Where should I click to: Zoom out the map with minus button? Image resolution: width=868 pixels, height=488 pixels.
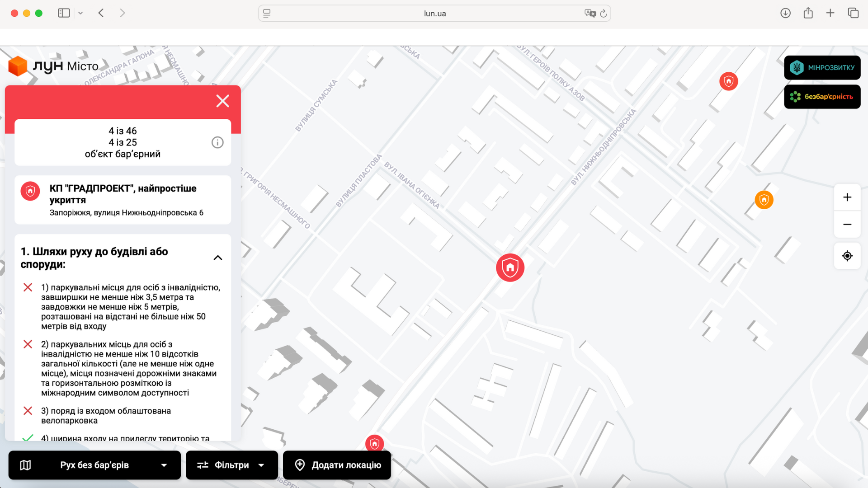(847, 225)
